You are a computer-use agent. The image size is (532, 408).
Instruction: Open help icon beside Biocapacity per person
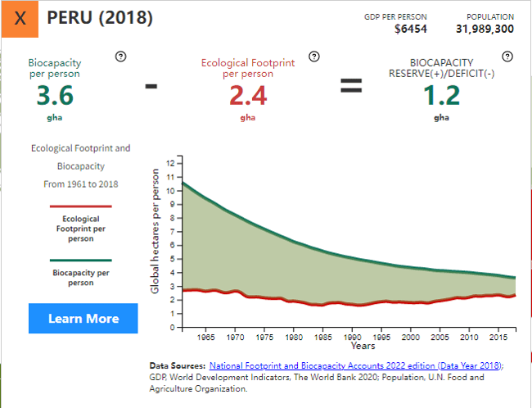coord(120,57)
